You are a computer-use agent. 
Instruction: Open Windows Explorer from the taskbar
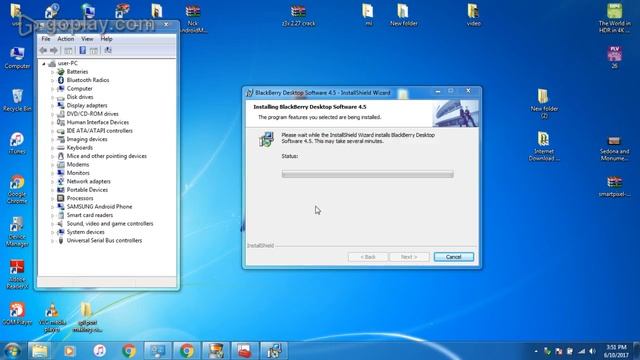click(x=40, y=351)
